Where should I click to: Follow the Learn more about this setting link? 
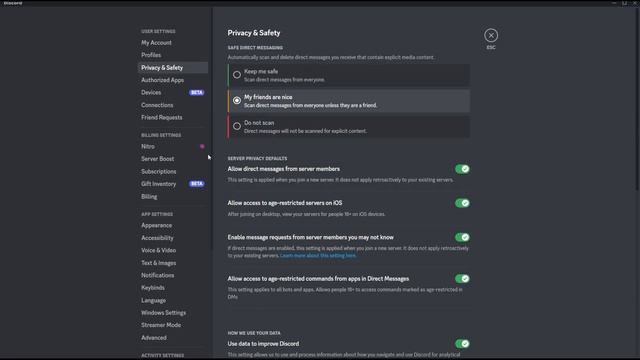click(x=318, y=256)
